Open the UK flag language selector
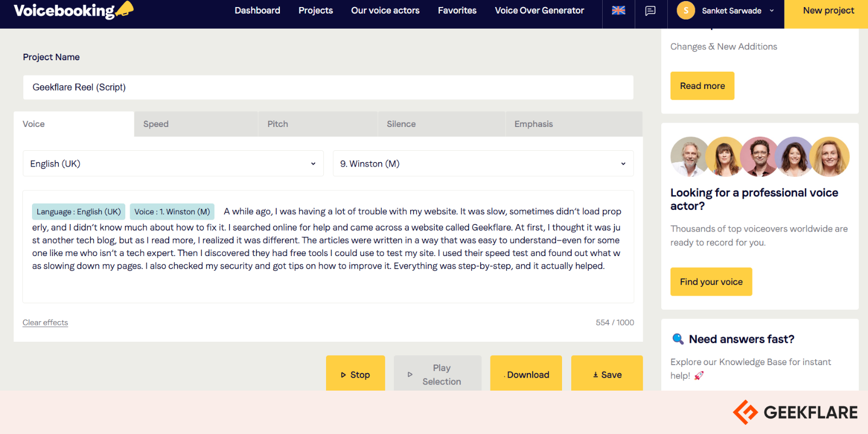The height and width of the screenshot is (434, 868). coord(618,10)
